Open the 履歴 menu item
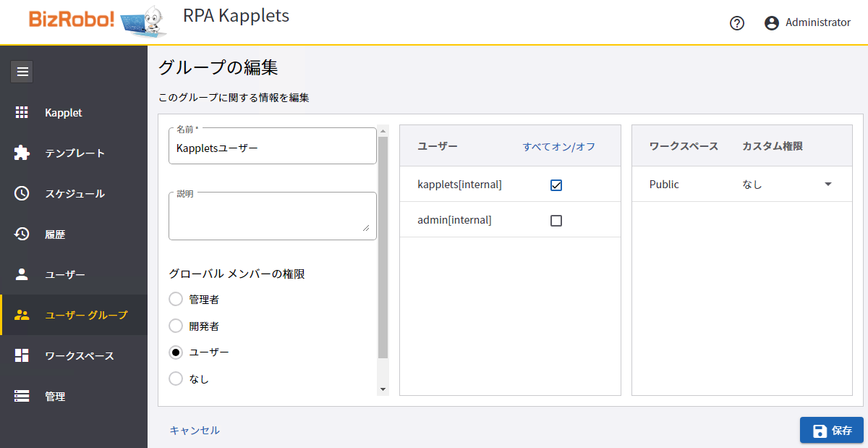Viewport: 868px width, 448px height. [x=74, y=234]
